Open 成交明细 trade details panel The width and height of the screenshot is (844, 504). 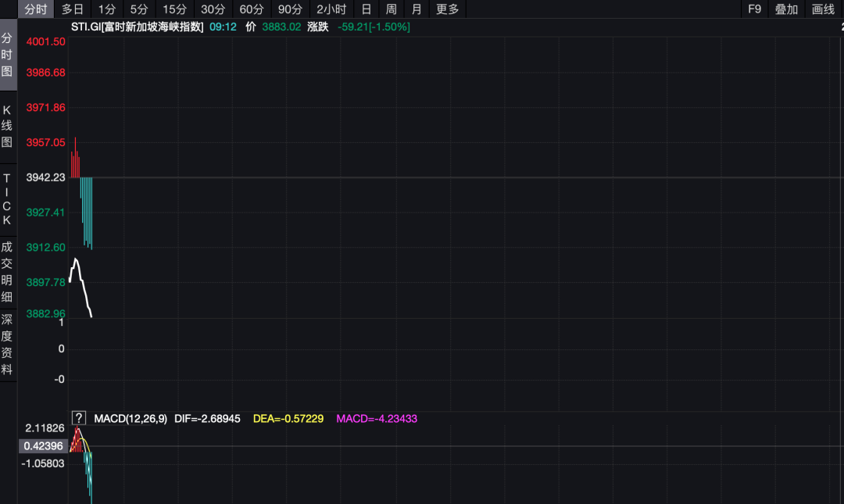(x=8, y=273)
